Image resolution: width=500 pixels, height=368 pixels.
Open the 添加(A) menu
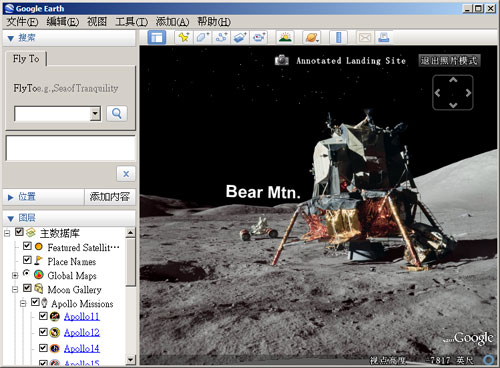coord(172,22)
